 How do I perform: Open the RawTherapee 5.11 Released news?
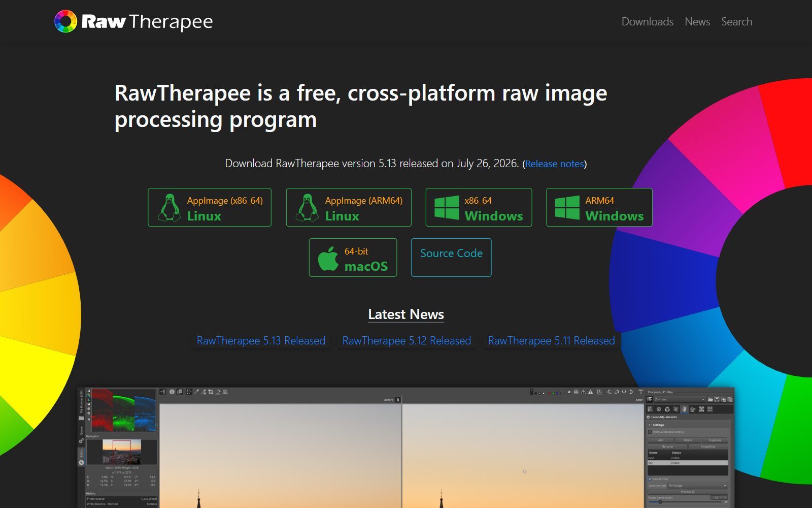pyautogui.click(x=551, y=340)
